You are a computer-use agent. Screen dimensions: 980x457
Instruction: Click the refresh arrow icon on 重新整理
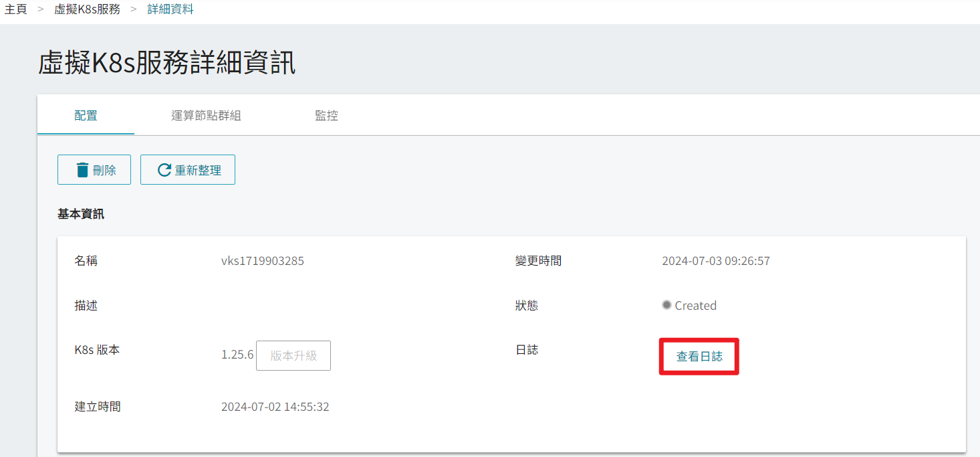164,170
